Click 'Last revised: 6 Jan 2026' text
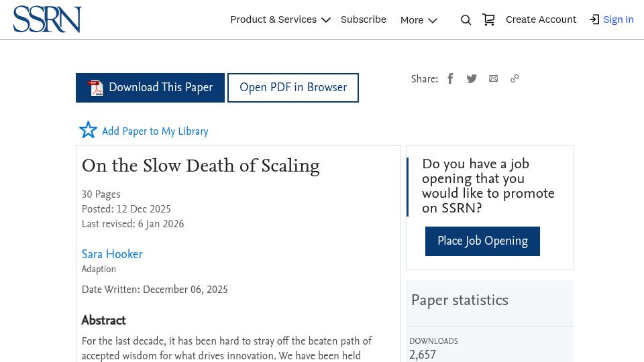644x362 pixels. 133,224
